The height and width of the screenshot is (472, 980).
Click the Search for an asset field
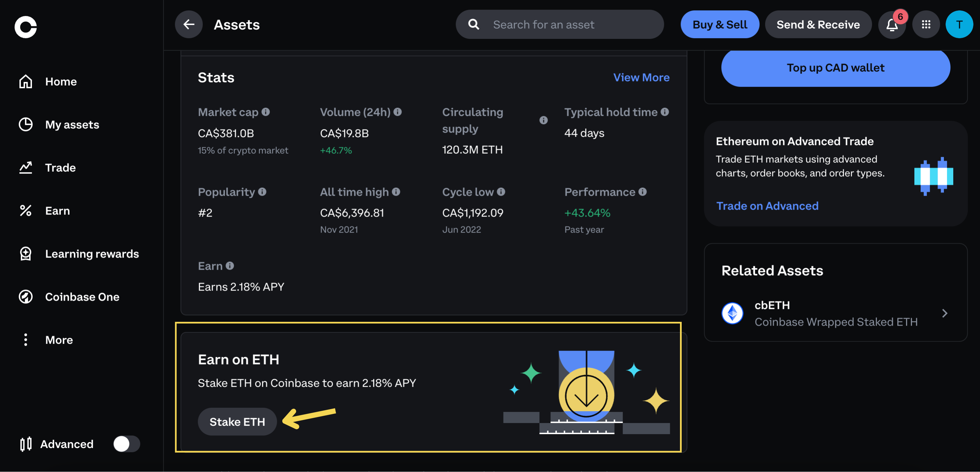click(x=559, y=24)
